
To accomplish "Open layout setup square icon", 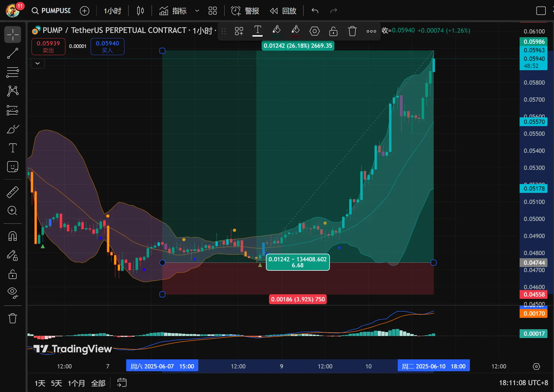I will (541, 11).
